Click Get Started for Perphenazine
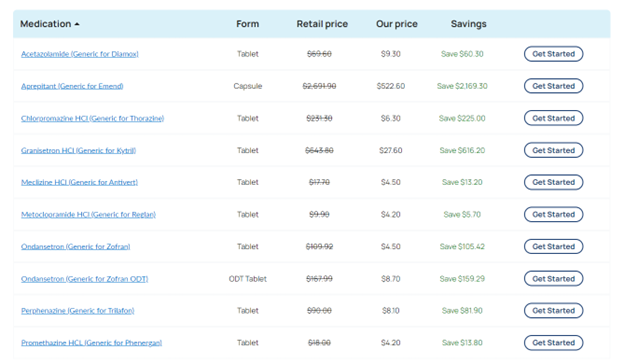The image size is (624, 364). pos(554,311)
